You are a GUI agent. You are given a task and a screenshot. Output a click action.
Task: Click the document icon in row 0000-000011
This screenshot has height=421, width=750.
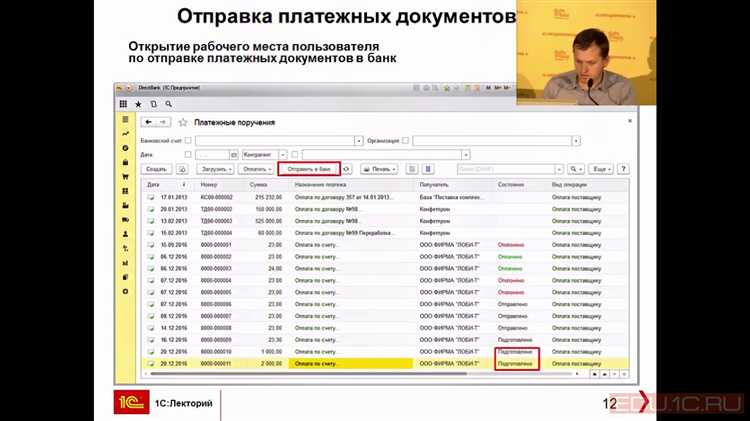[151, 364]
